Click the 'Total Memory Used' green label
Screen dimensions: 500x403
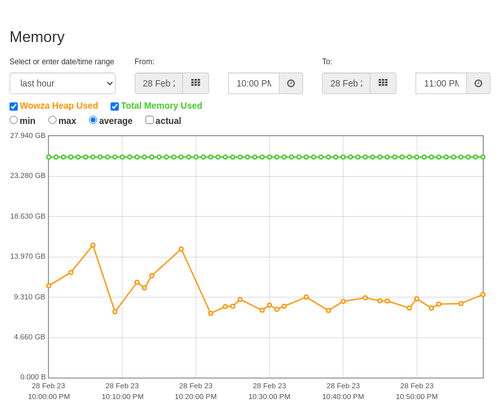point(162,106)
